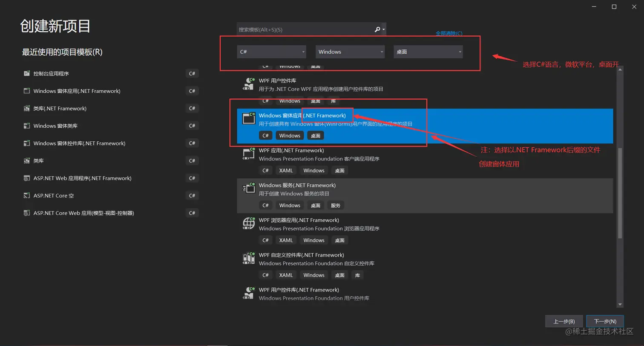
Task: Click the Windows 窗体应用(.NET Framework) recent template icon
Action: click(27, 91)
